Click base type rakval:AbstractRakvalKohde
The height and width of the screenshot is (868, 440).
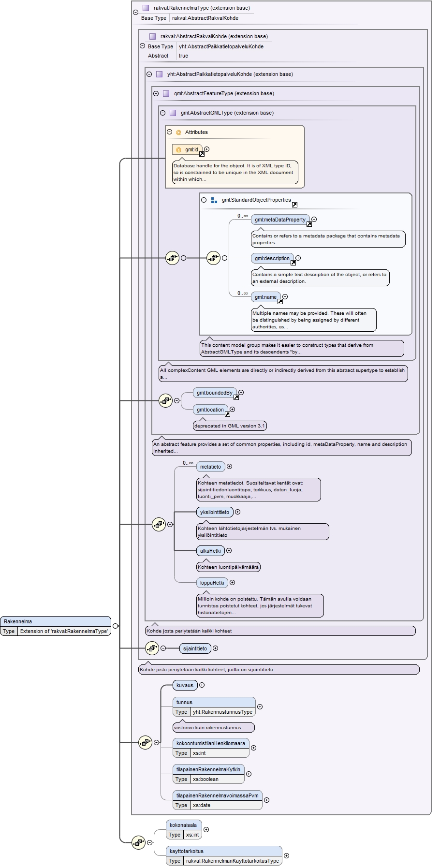tap(205, 18)
